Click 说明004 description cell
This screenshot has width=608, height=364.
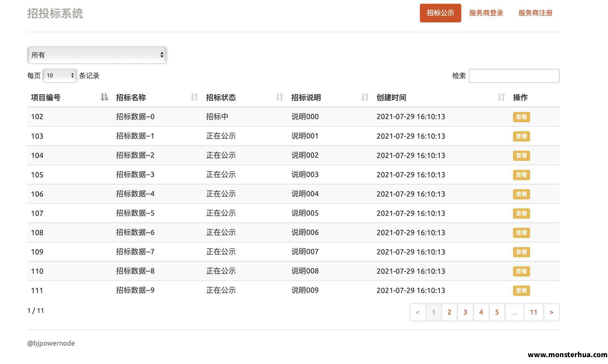click(x=305, y=194)
